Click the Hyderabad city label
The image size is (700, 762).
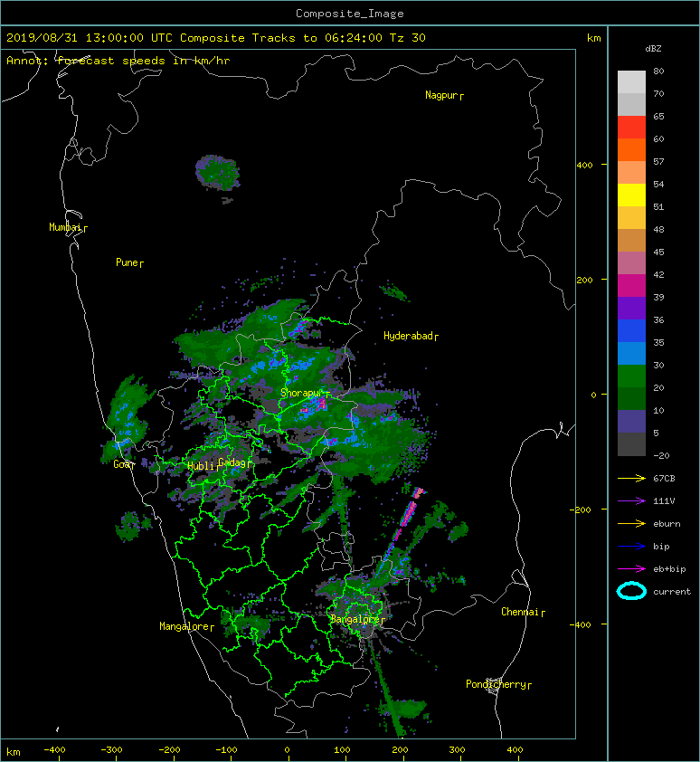point(408,336)
